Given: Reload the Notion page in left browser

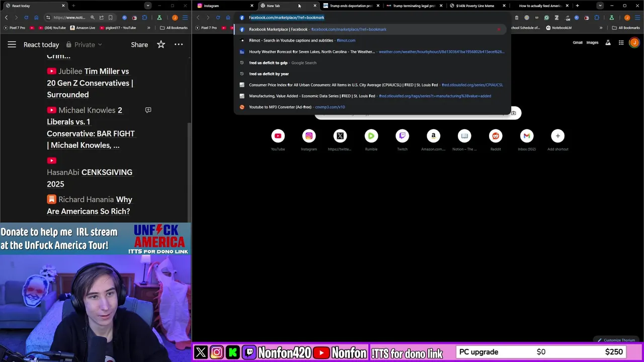Looking at the screenshot, I should (26, 18).
